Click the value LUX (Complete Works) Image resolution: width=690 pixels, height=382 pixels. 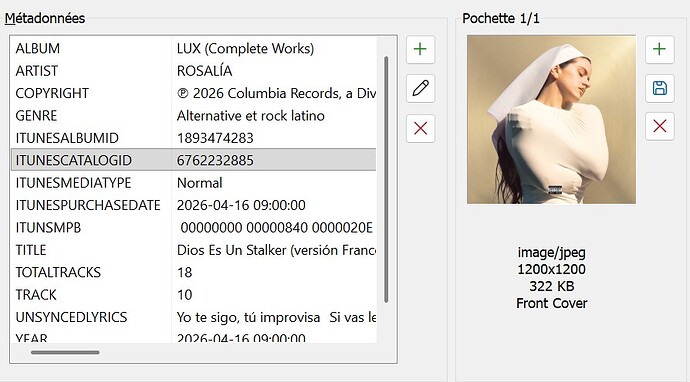point(246,48)
